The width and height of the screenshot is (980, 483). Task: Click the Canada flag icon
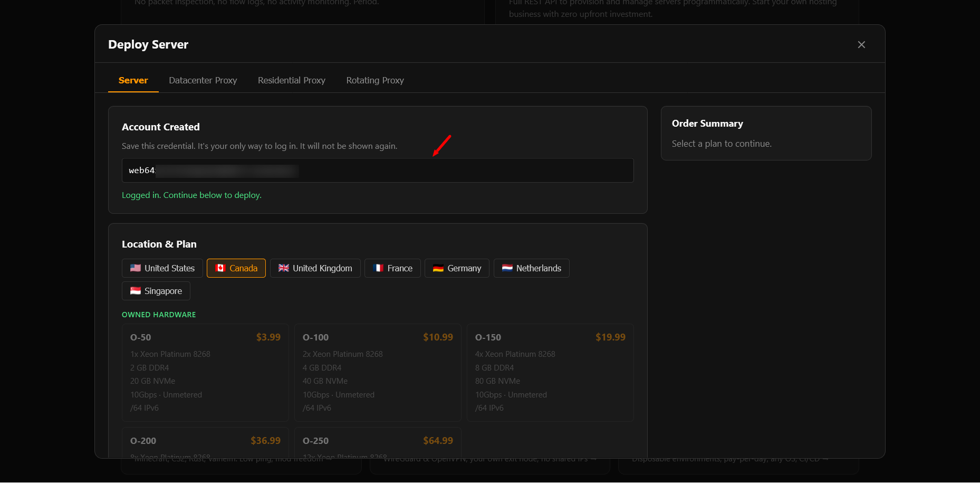220,268
